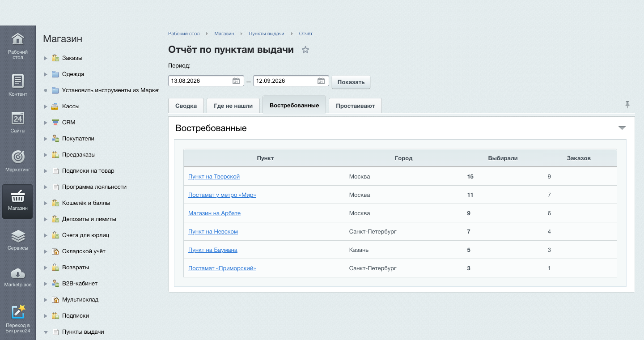
Task: Click the Складской учёт house icon
Action: (55, 251)
